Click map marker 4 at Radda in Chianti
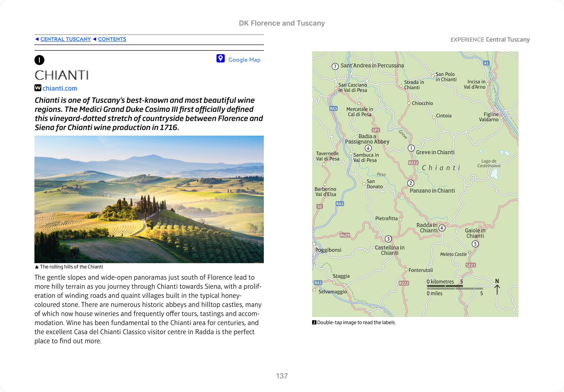 point(442,228)
